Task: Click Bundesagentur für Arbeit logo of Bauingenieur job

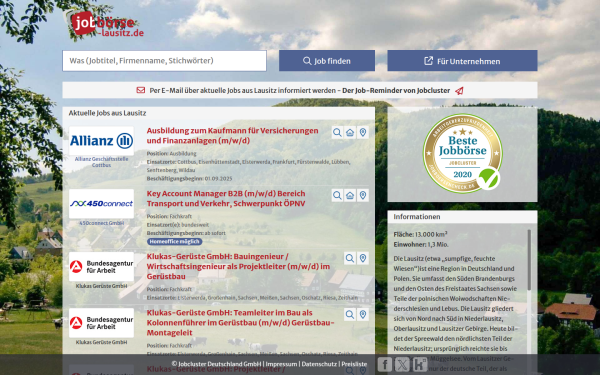Action: click(101, 266)
